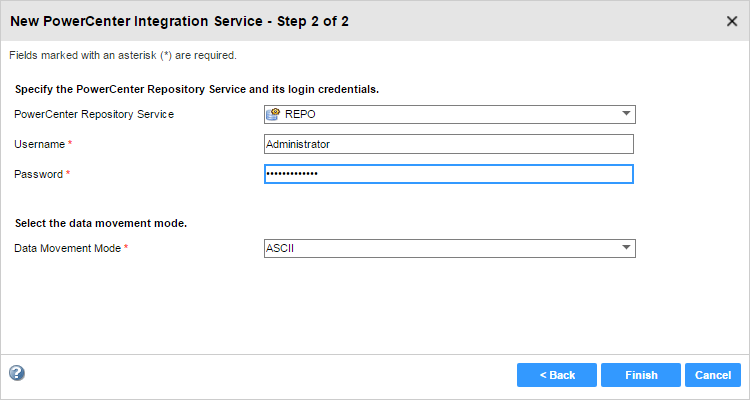Click the REPO text in the repository combo box
The height and width of the screenshot is (400, 750).
point(300,114)
